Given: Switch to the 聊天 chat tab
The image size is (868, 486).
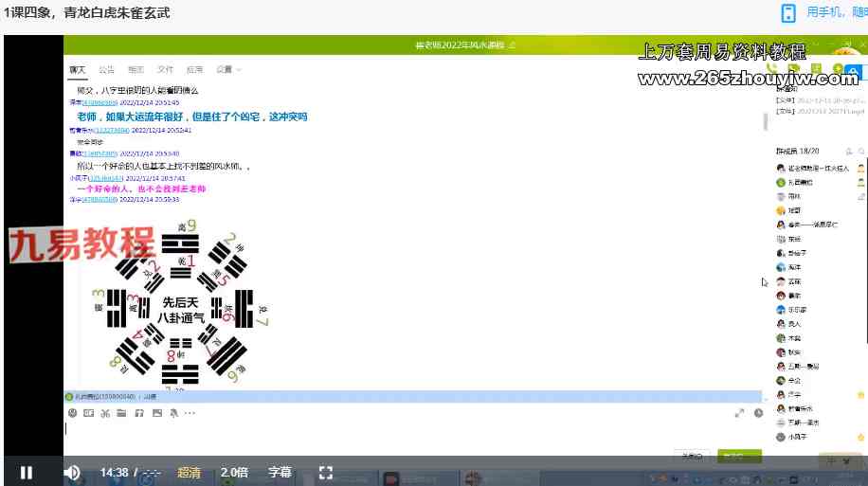Looking at the screenshot, I should (x=77, y=69).
